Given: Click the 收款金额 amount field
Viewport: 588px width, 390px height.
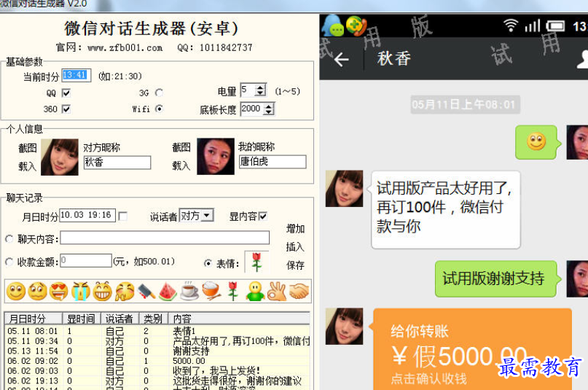Looking at the screenshot, I should [x=86, y=261].
